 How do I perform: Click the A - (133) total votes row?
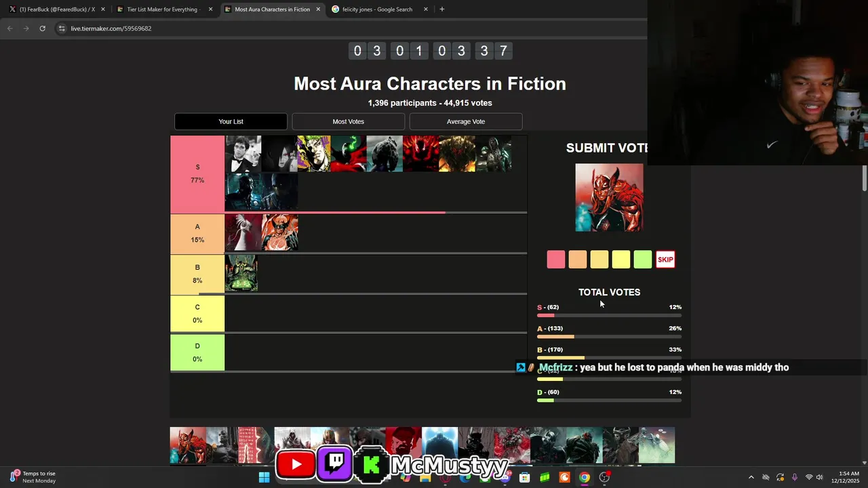pos(609,331)
